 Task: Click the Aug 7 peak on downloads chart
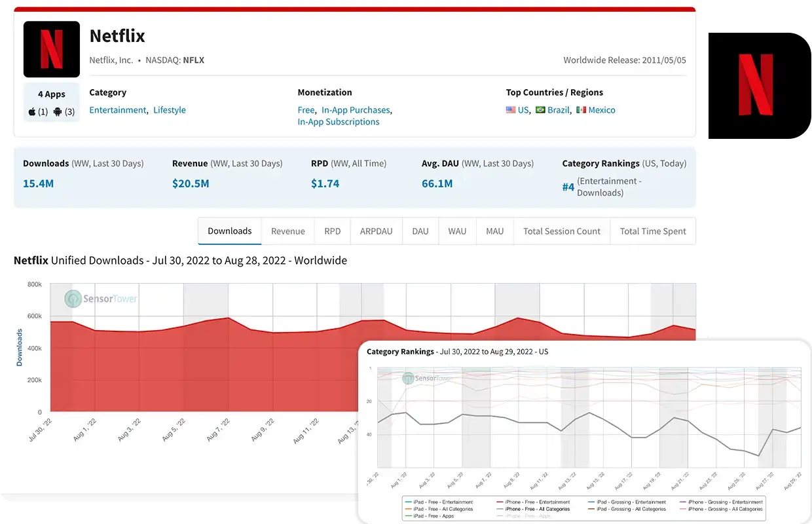pyautogui.click(x=228, y=318)
